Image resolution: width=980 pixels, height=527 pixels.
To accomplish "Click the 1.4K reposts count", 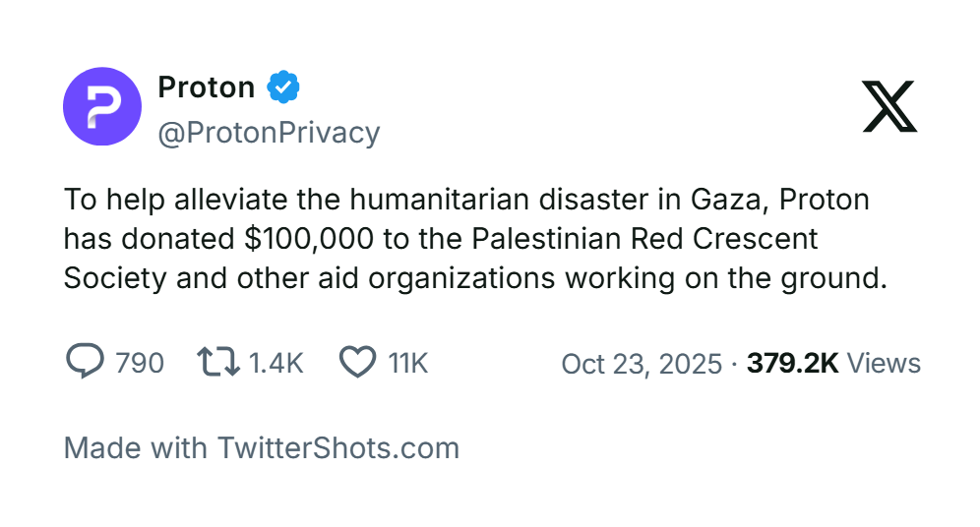I will click(x=276, y=364).
